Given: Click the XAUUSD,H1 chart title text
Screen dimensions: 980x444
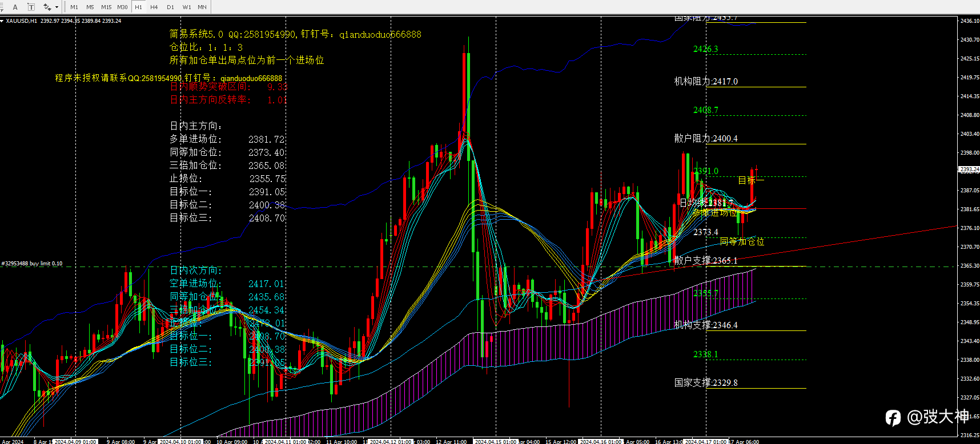Looking at the screenshot, I should [x=22, y=21].
